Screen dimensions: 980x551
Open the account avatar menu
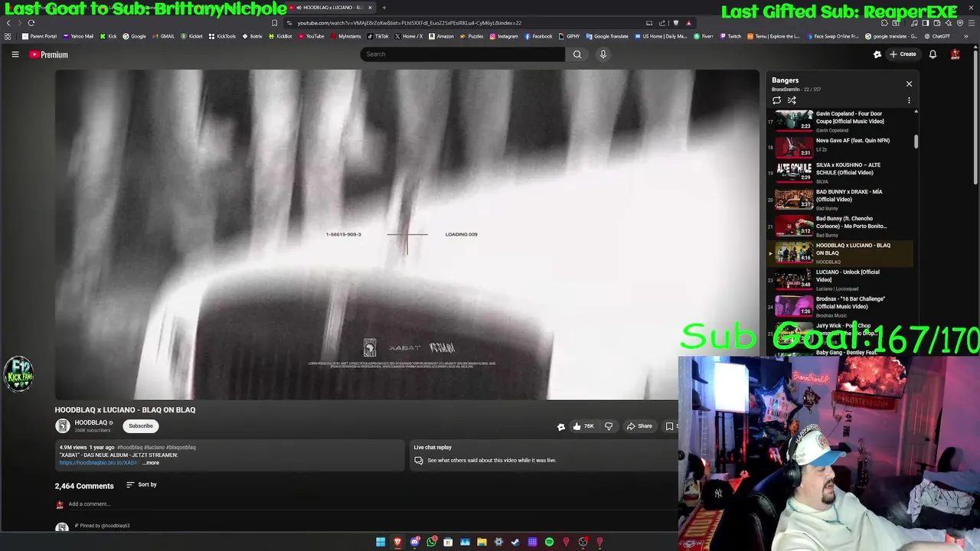955,54
